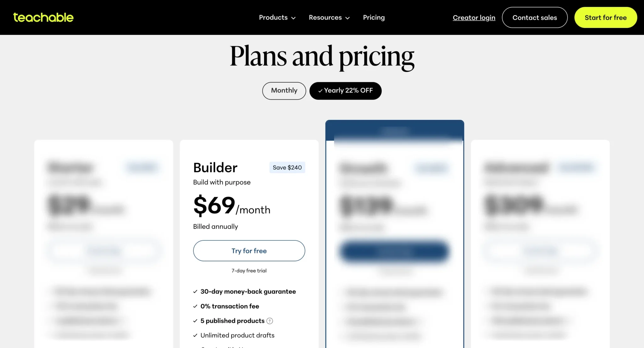Click the Save $240 badge on Builder plan
This screenshot has height=348, width=644.
(x=287, y=167)
